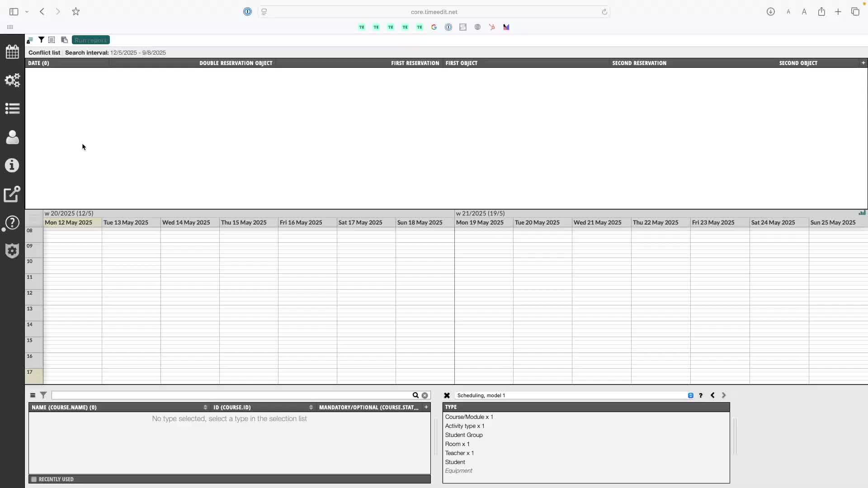Screen dimensions: 868x488
Task: Add column with conflict list plus button
Action: 863,63
